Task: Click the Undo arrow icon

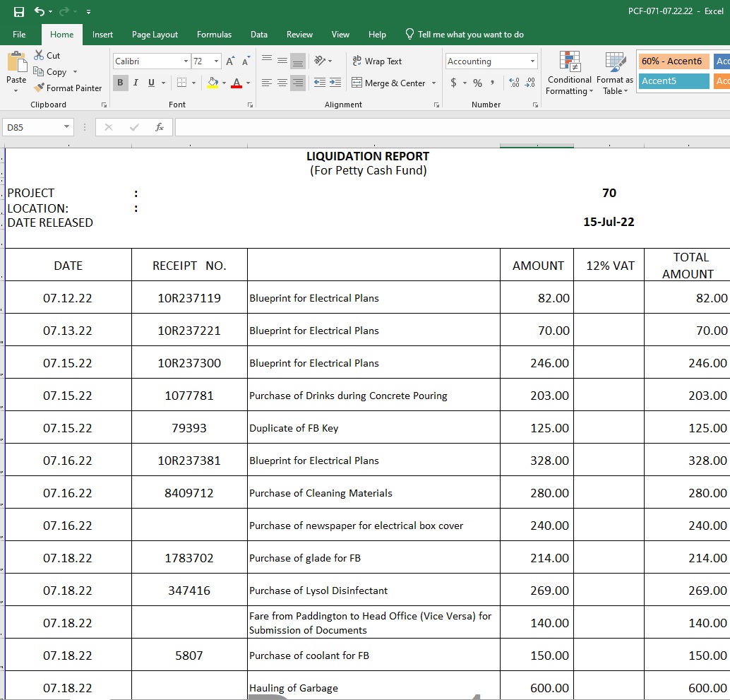Action: (x=39, y=12)
